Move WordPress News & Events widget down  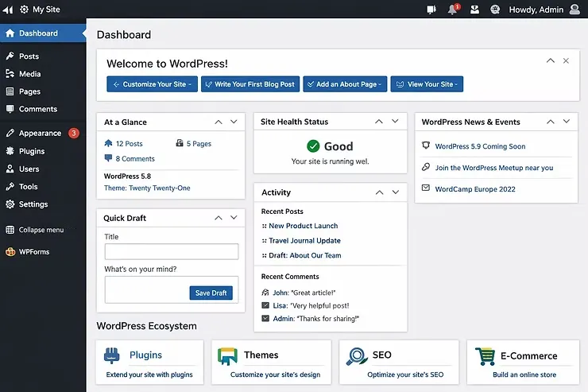pyautogui.click(x=567, y=121)
